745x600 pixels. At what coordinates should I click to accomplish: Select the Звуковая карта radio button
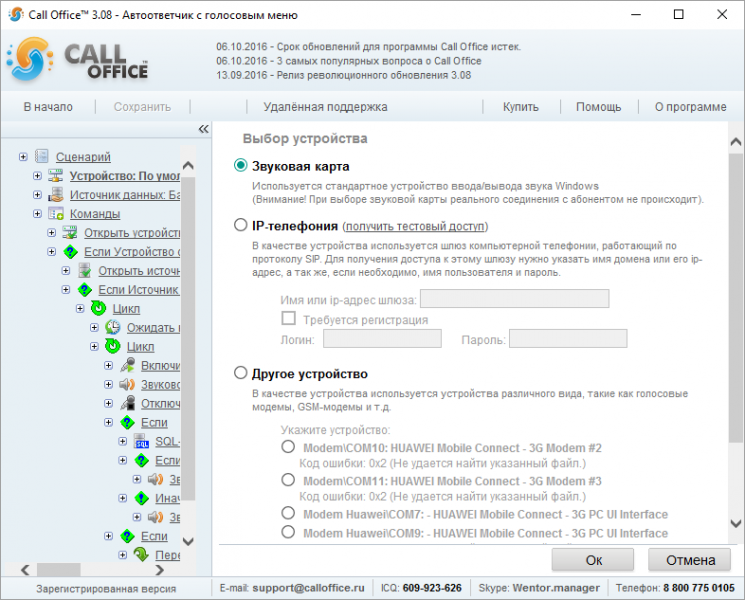[240, 165]
